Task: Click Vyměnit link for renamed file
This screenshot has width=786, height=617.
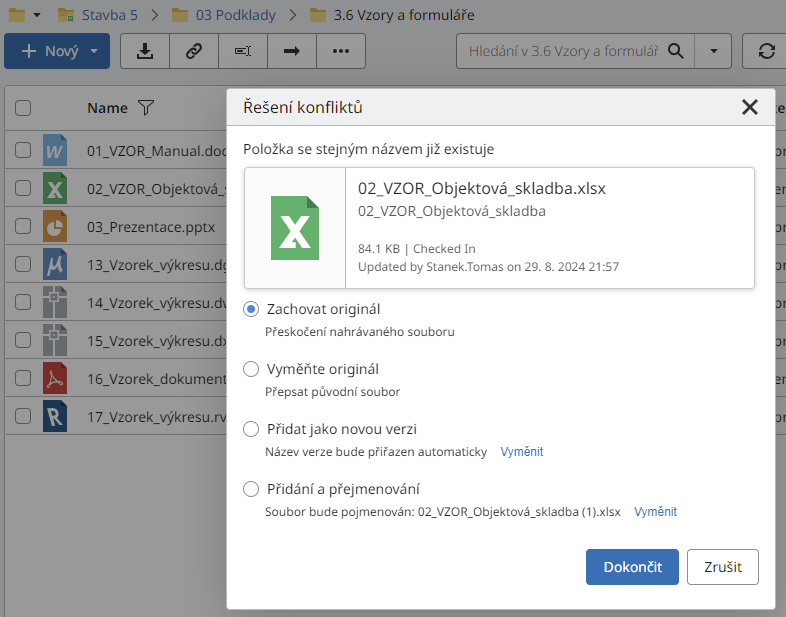Action: tap(655, 511)
